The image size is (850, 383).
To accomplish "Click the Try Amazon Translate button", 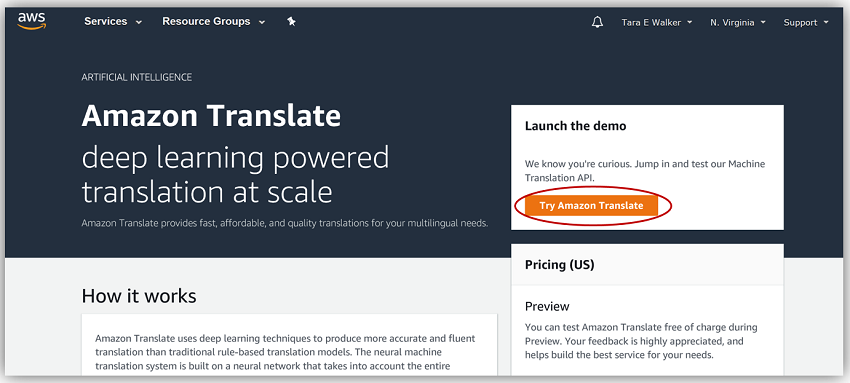I will 591,206.
